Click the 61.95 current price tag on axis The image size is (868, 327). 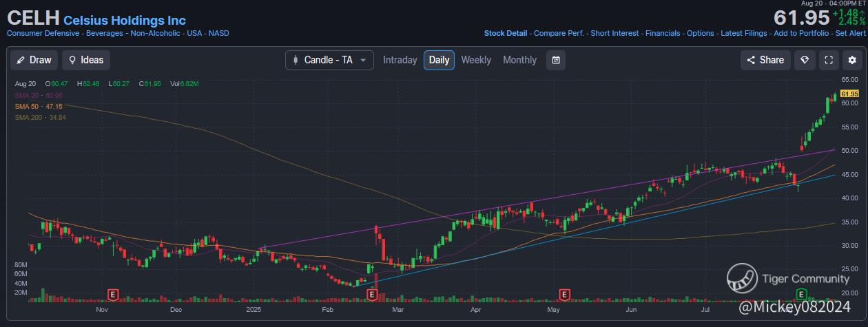(x=849, y=94)
